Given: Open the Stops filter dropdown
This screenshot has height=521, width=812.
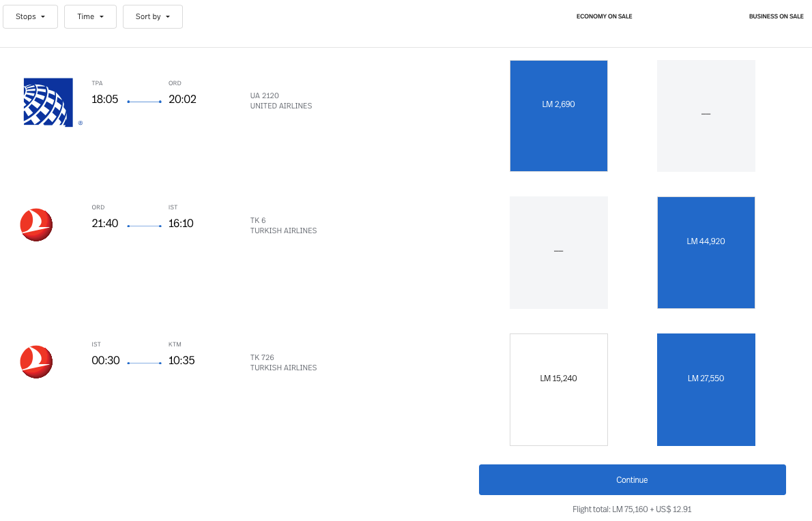Looking at the screenshot, I should pyautogui.click(x=31, y=16).
